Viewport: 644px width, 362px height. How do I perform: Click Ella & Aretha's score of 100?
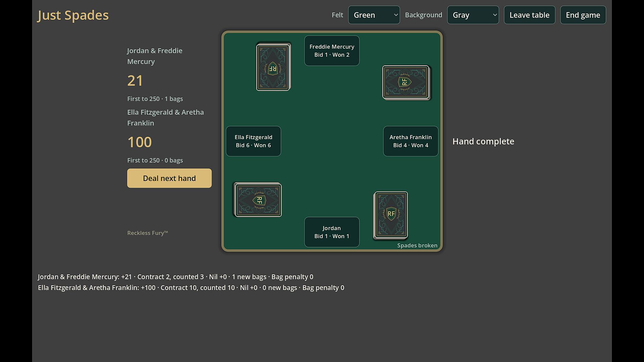tap(140, 142)
